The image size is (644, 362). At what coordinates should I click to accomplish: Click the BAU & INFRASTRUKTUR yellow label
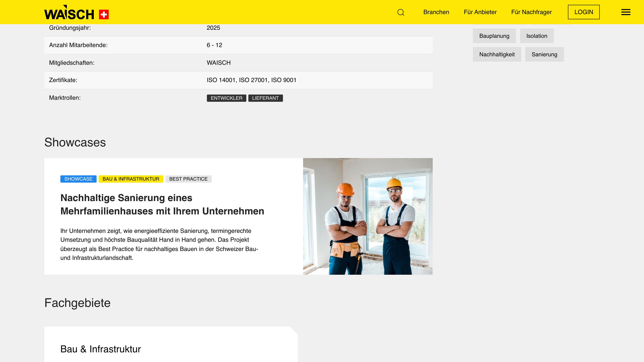131,179
